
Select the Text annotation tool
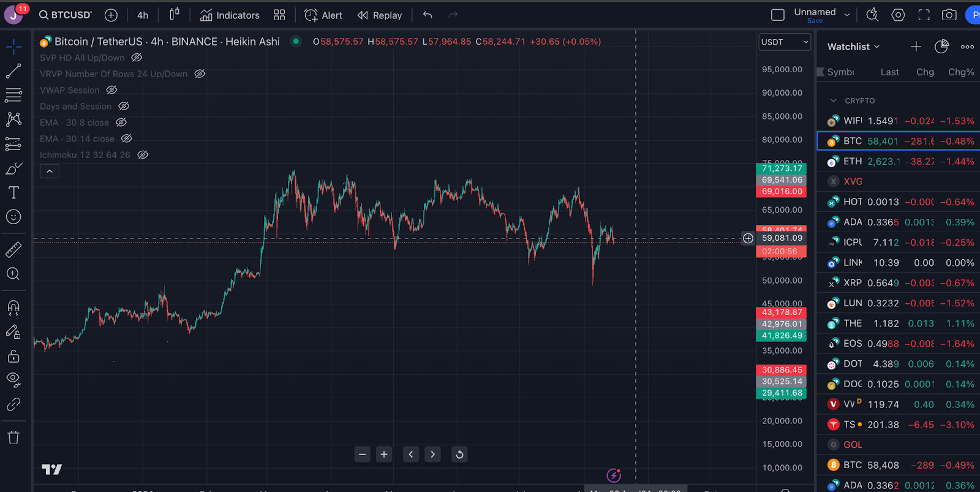click(13, 192)
